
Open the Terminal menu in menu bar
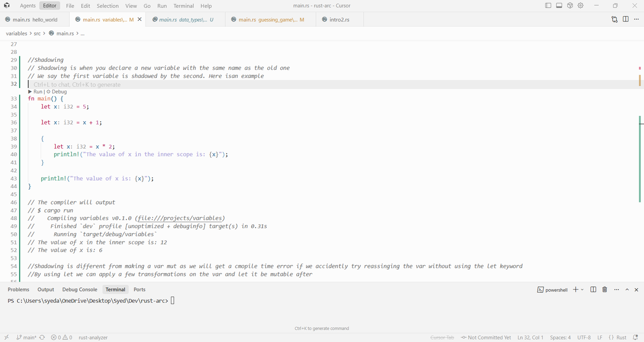pyautogui.click(x=184, y=6)
